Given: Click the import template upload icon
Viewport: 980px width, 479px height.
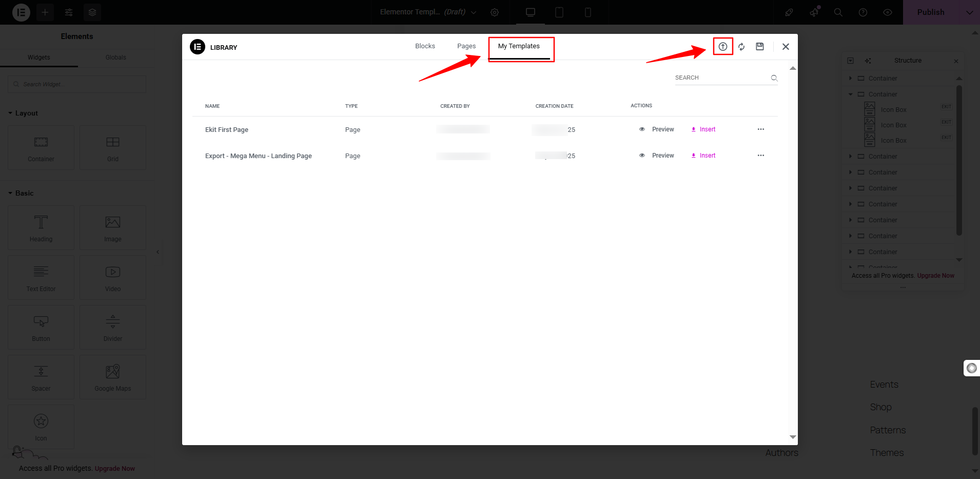Looking at the screenshot, I should pos(722,47).
